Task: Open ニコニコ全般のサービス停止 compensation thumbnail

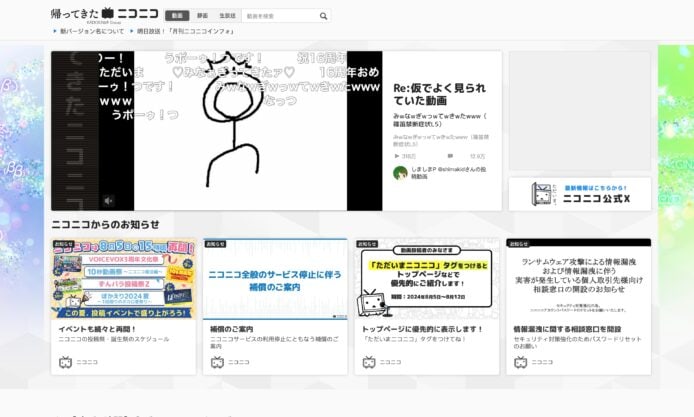Action: pos(275,278)
